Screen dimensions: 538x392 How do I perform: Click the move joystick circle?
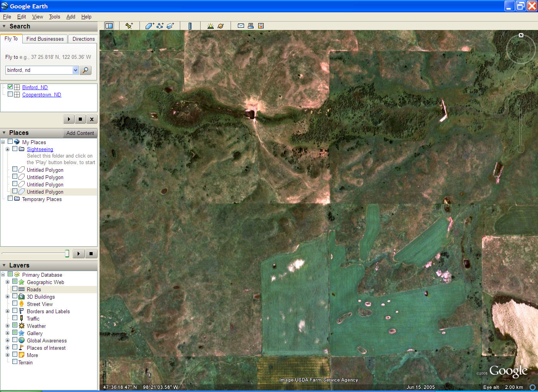coord(521,80)
